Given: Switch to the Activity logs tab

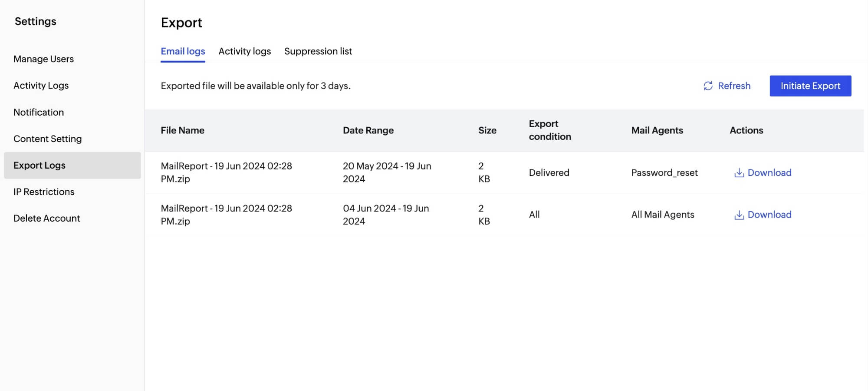Looking at the screenshot, I should coord(244,51).
